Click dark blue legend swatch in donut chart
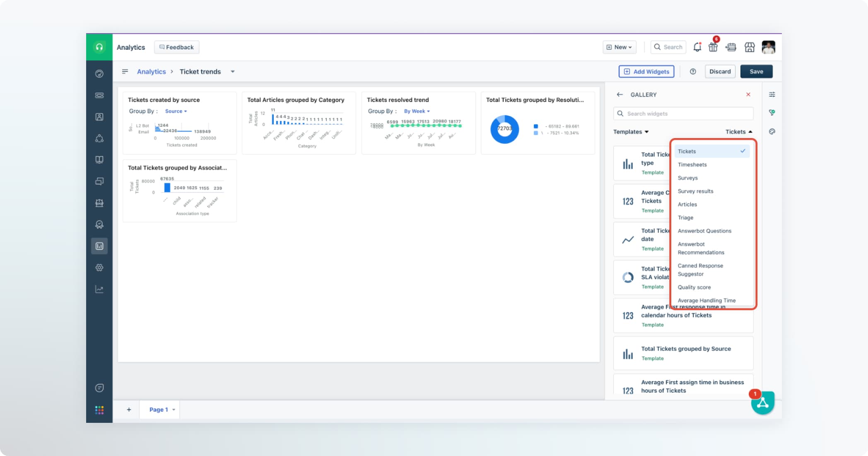Image resolution: width=868 pixels, height=456 pixels. click(536, 126)
